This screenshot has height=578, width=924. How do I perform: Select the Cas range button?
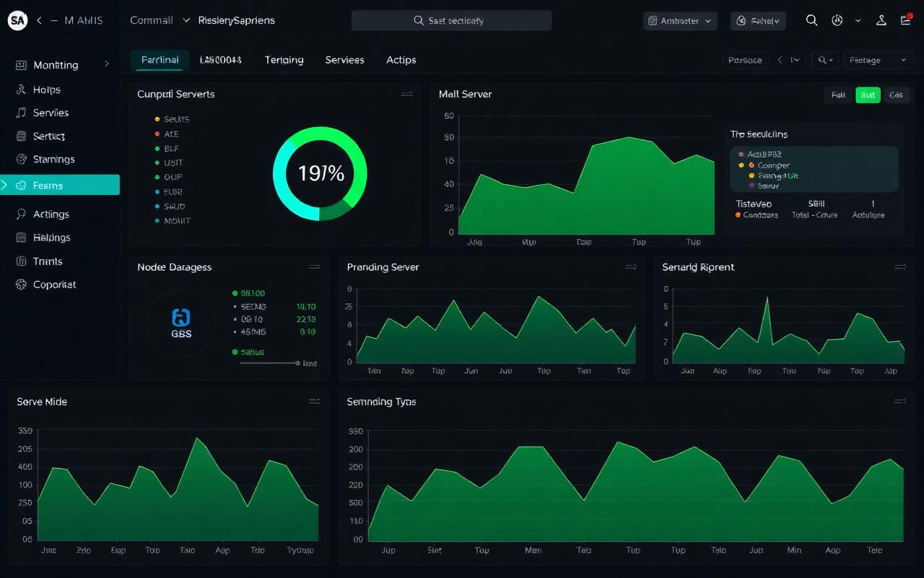tap(896, 95)
